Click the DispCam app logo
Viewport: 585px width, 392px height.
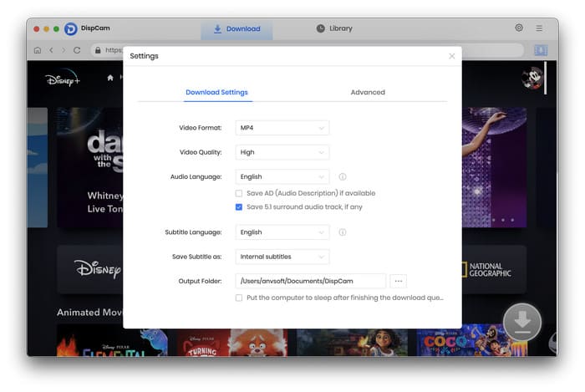[70, 28]
